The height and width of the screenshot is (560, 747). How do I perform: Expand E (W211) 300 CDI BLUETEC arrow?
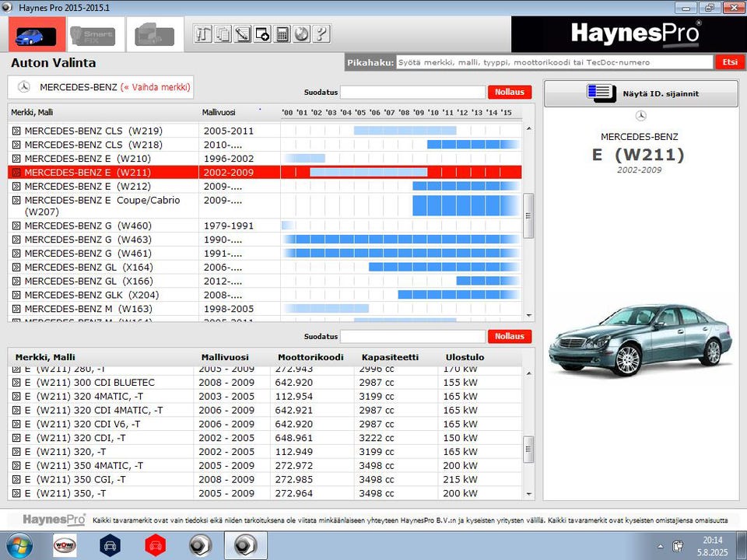(x=16, y=383)
